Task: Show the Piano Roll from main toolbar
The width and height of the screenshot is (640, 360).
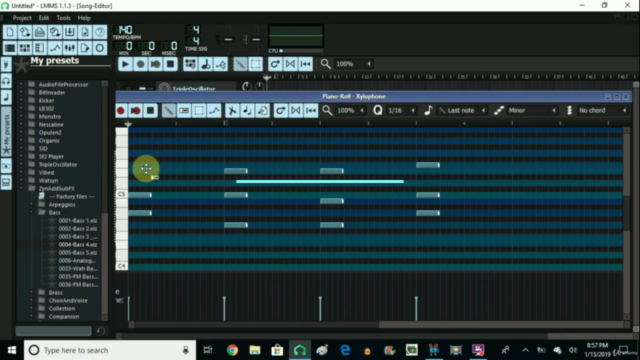Action: click(x=40, y=48)
